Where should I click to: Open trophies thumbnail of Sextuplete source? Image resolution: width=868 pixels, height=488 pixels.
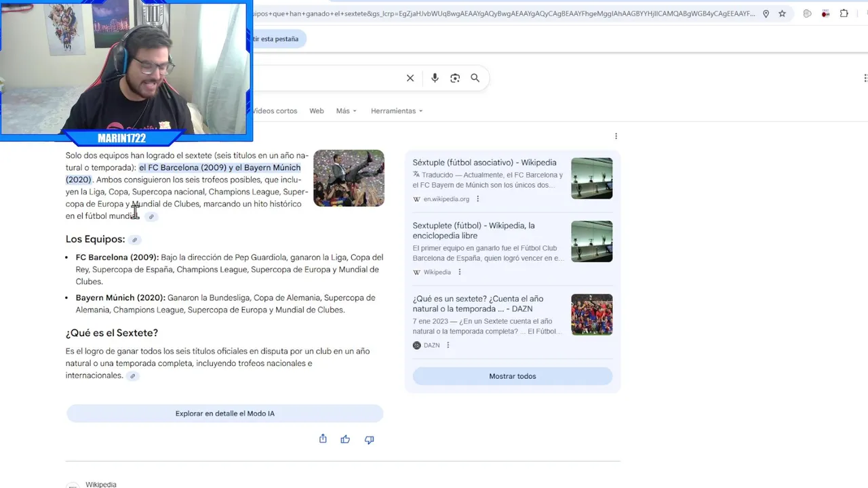[x=591, y=241]
